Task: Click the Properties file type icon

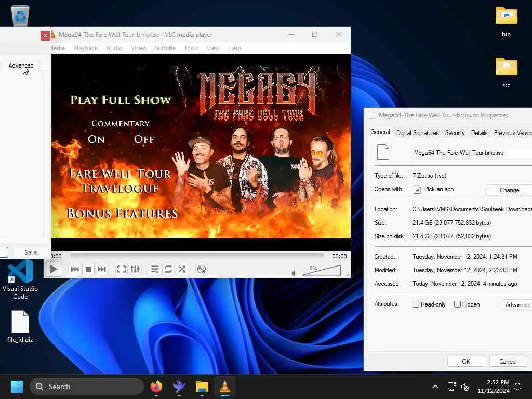Action: pos(383,152)
